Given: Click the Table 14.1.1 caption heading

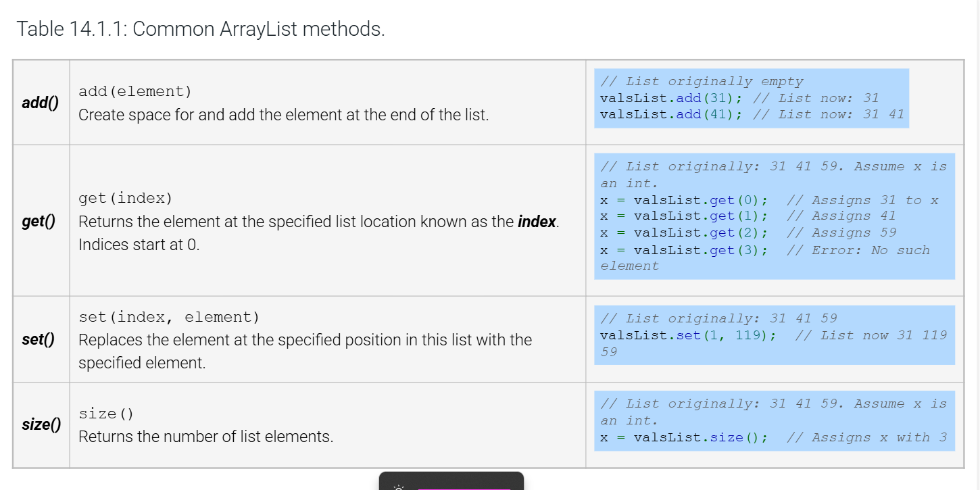Looking at the screenshot, I should 201,29.
